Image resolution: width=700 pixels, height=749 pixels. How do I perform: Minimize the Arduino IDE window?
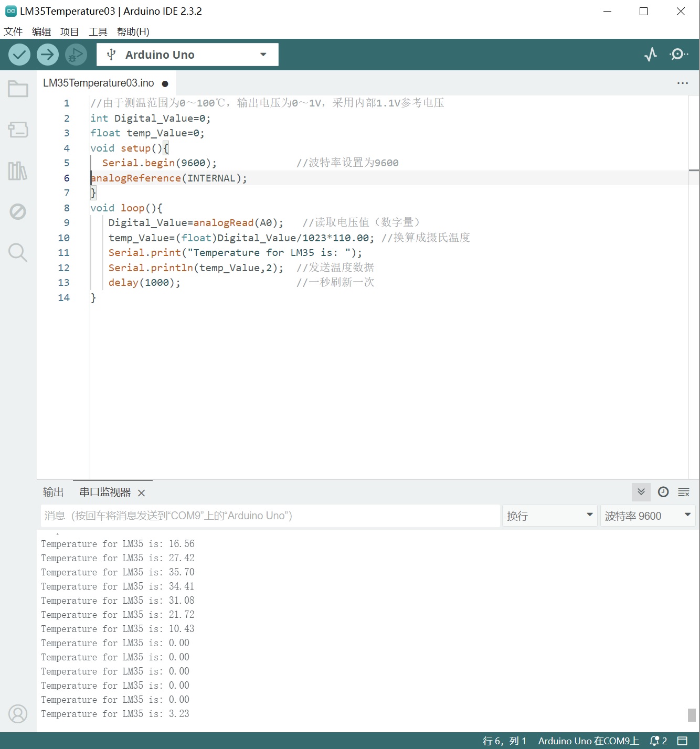tap(608, 11)
